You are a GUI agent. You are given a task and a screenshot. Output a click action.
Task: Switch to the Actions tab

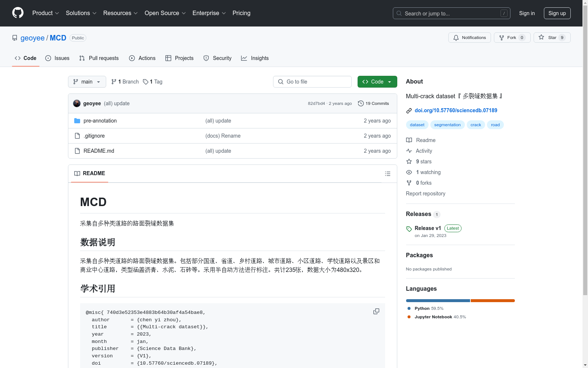tap(142, 58)
